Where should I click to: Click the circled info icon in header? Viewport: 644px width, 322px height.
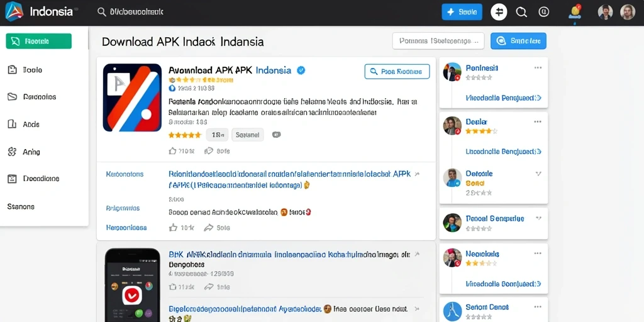[x=544, y=13]
